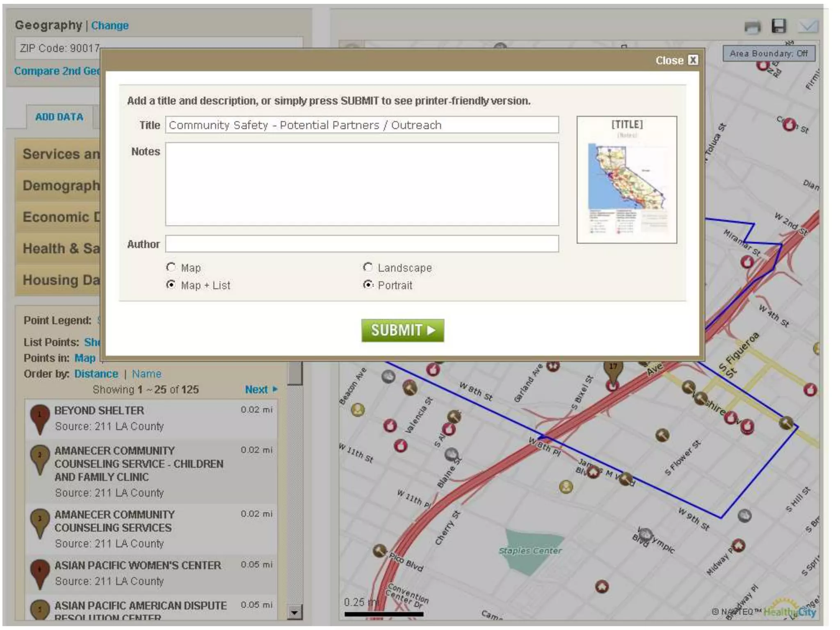This screenshot has height=630, width=840.
Task: Choose Portrait orientation
Action: coord(368,285)
